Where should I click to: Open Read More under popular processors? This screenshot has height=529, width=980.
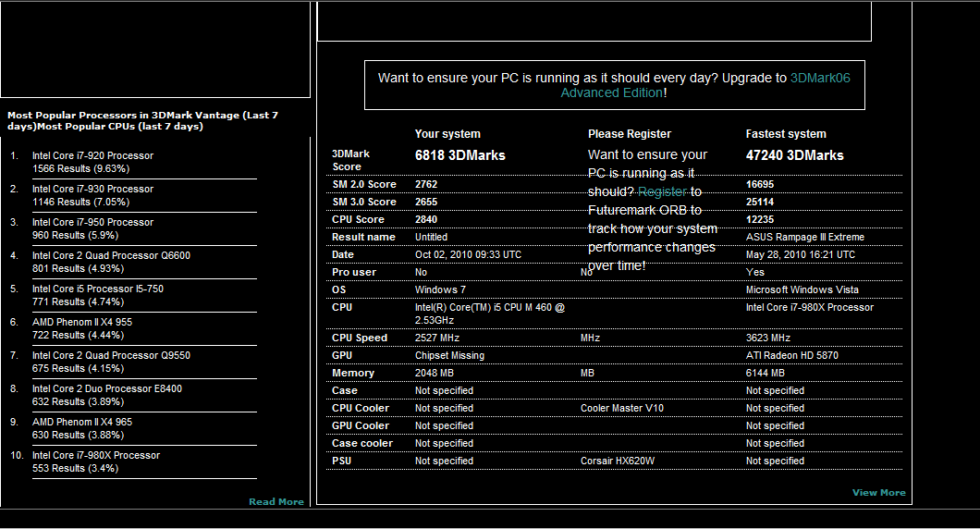[276, 501]
